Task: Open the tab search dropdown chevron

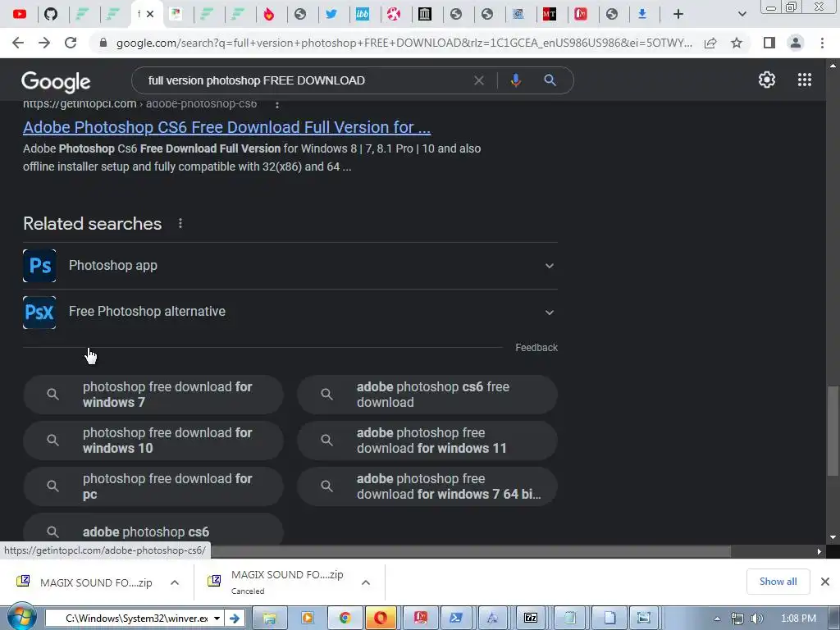Action: (x=742, y=14)
